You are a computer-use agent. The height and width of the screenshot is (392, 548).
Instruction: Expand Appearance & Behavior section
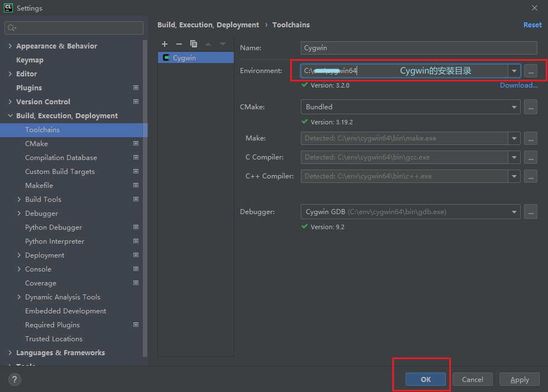(10, 46)
